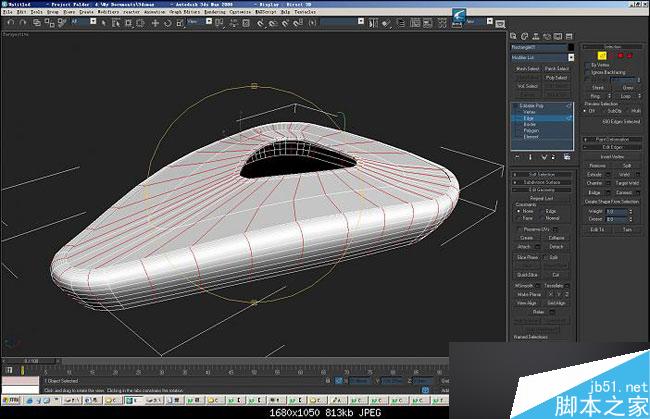Viewport: 650px width, 419px height.
Task: Open the Tools menu
Action: point(36,12)
